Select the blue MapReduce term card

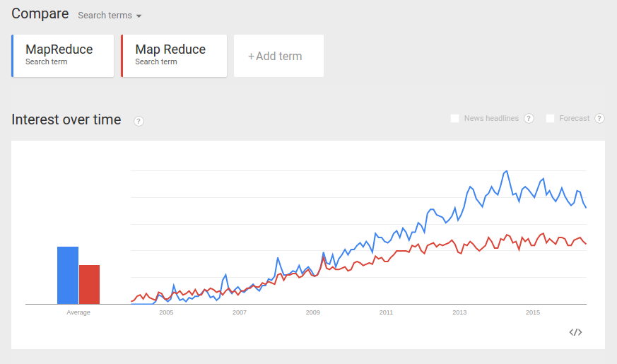pyautogui.click(x=63, y=55)
